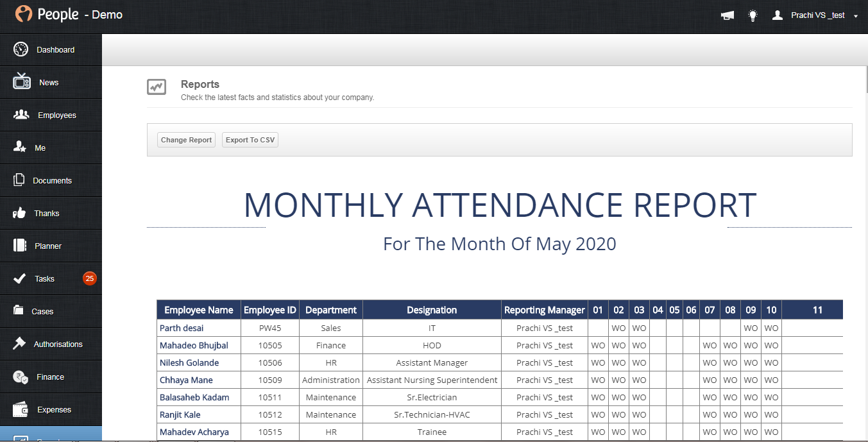Screen dimensions: 868x442
Task: Click employee ID 10505 cell
Action: [x=270, y=345]
